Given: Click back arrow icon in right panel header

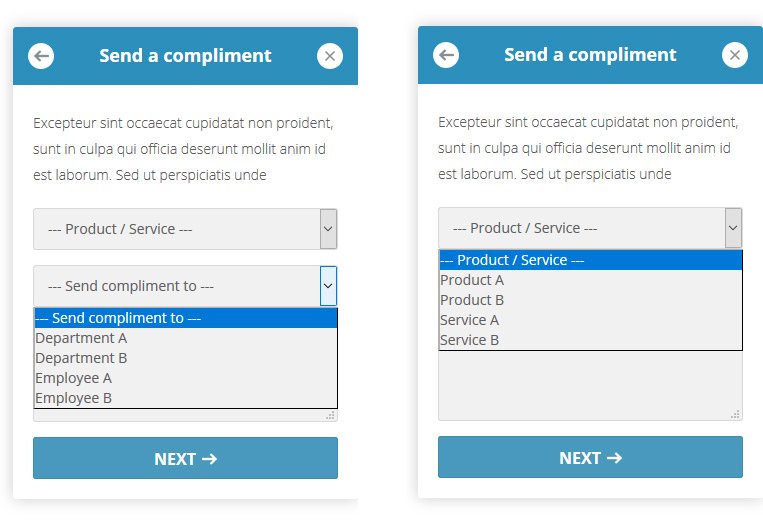Looking at the screenshot, I should [x=446, y=55].
